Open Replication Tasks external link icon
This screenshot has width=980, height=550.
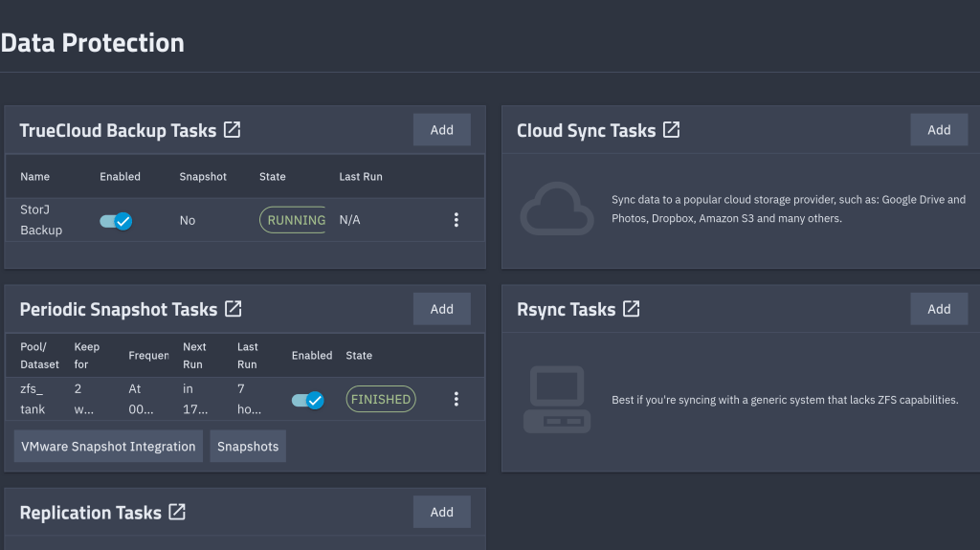point(177,512)
